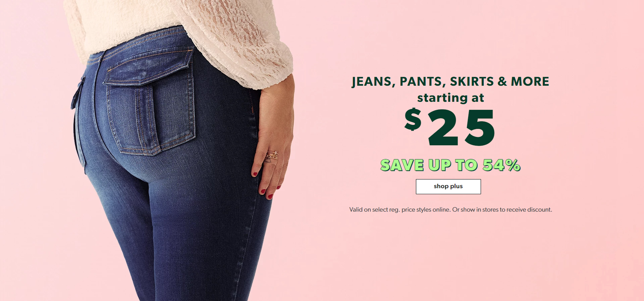The image size is (644, 301).
Task: Click the flap back pocket on jeans
Action: [150, 102]
